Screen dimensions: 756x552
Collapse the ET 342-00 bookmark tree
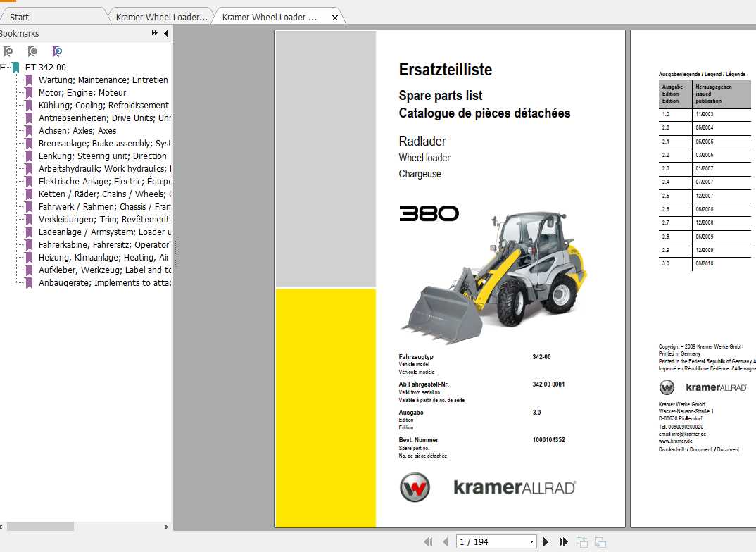[x=4, y=68]
